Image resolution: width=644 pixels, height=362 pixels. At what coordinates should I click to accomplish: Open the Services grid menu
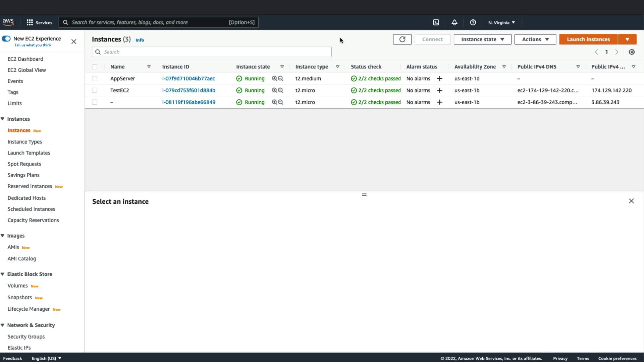pos(30,22)
